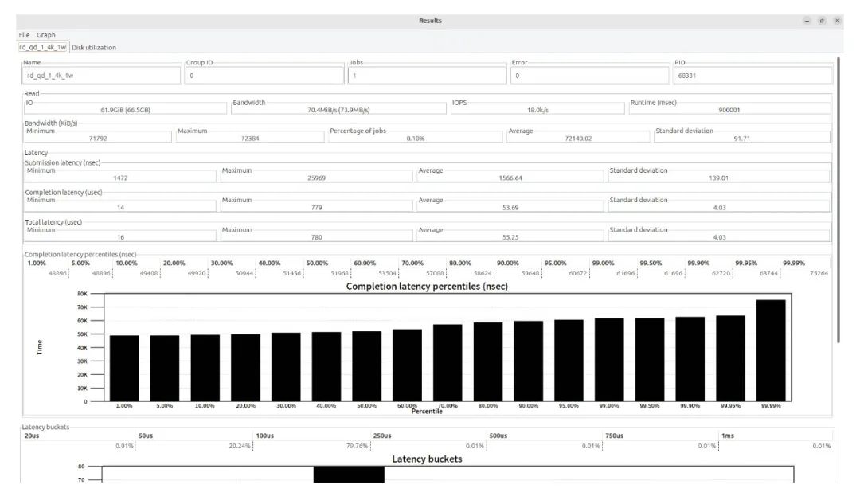The width and height of the screenshot is (860, 504).
Task: Click the 100us latency bucket value 79.76%
Action: click(357, 447)
